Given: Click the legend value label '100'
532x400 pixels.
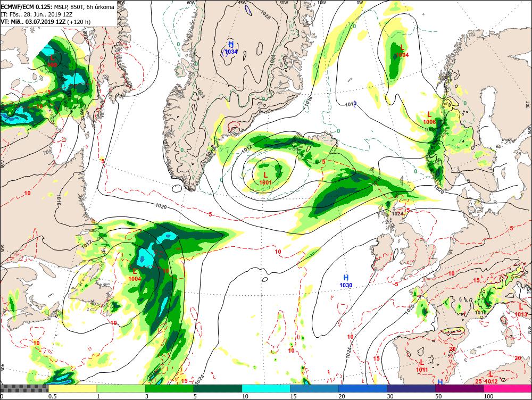Looking at the screenshot, I should pos(488,396).
